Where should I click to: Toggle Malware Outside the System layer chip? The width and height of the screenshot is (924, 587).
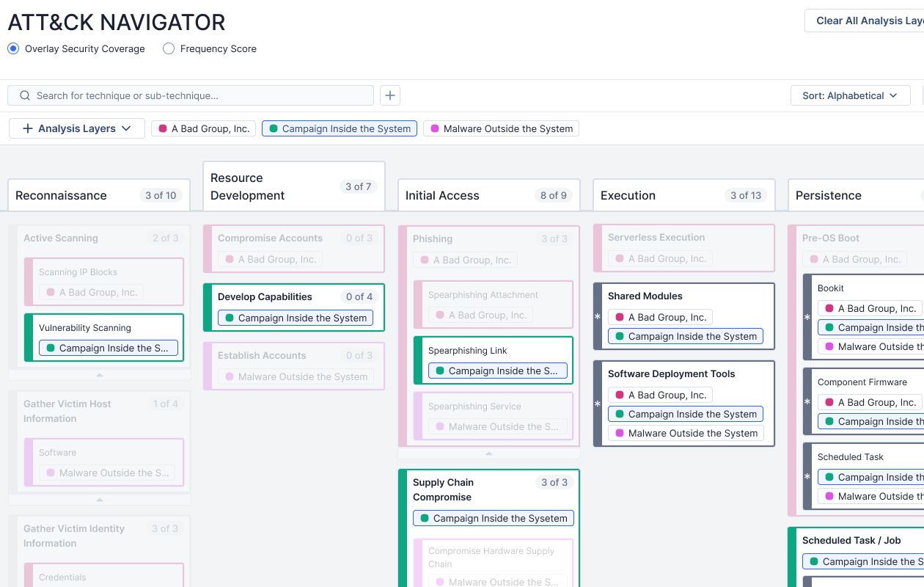[x=501, y=128]
